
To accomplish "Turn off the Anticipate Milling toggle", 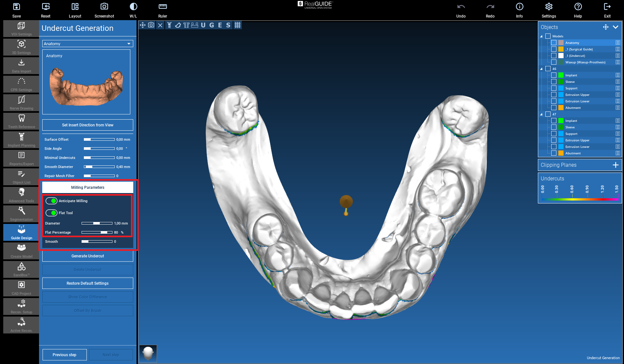I will tap(52, 201).
